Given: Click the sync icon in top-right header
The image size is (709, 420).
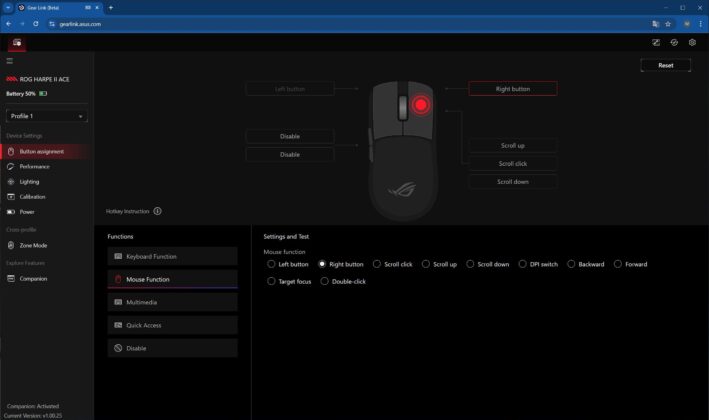Looking at the screenshot, I should 674,42.
